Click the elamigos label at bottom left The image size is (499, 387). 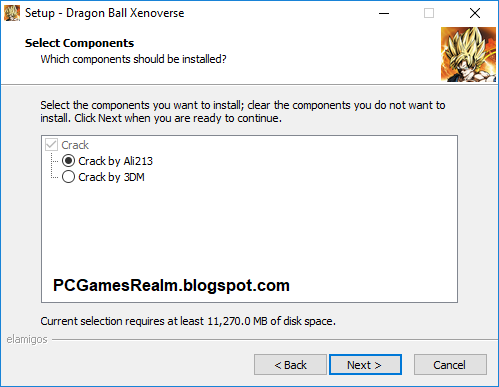[x=27, y=339]
